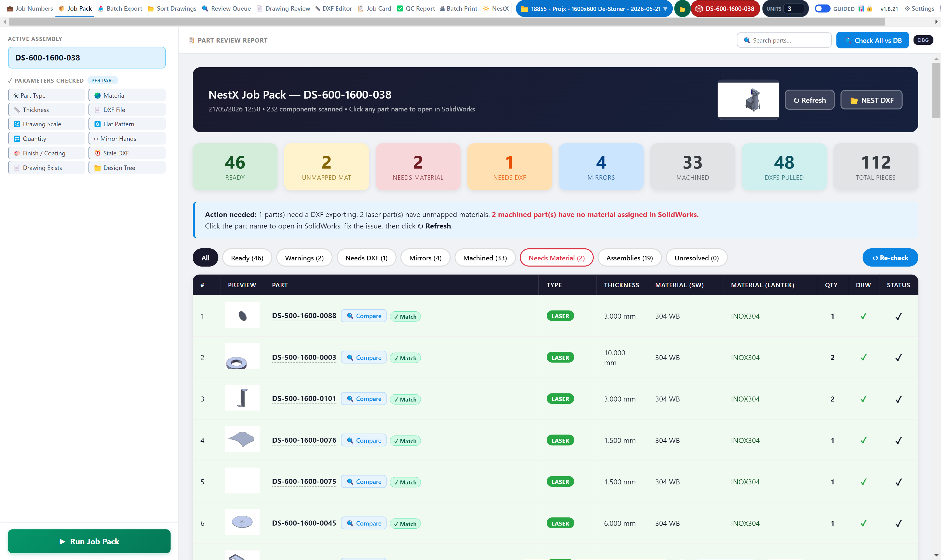Click the Refresh button in header
Viewport: 941px width, 560px height.
[x=810, y=100]
